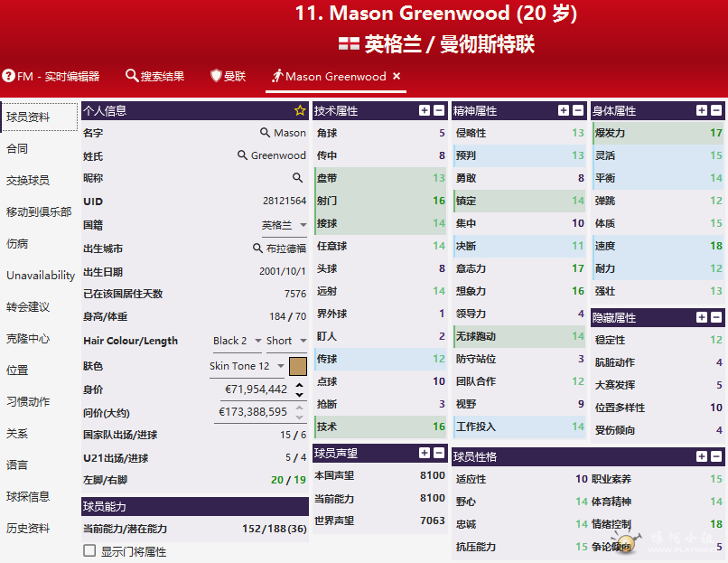Click the minus icon in 隐藏属性 header
728x563 pixels.
coord(716,317)
